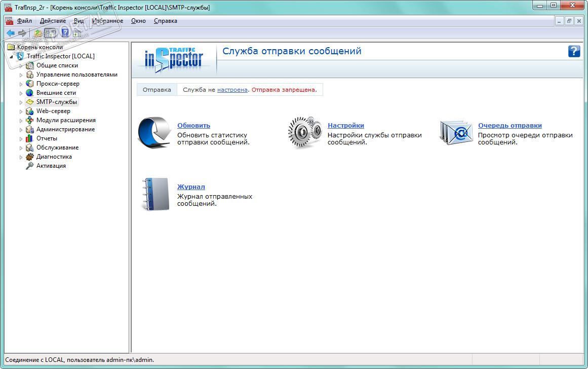This screenshot has width=588, height=369.
Task: Click the Обновить link
Action: (193, 125)
